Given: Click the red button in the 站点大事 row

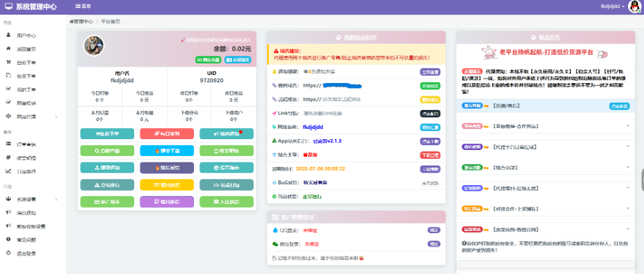Looking at the screenshot, I should coord(430,155).
